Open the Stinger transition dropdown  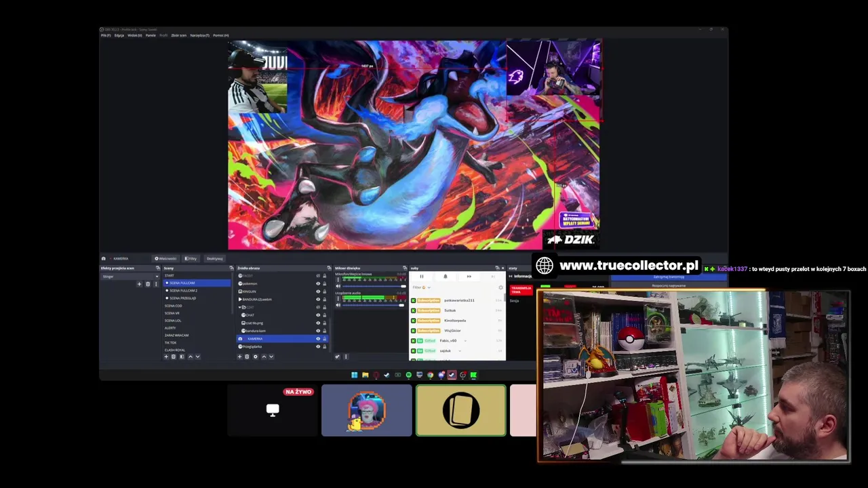point(130,277)
